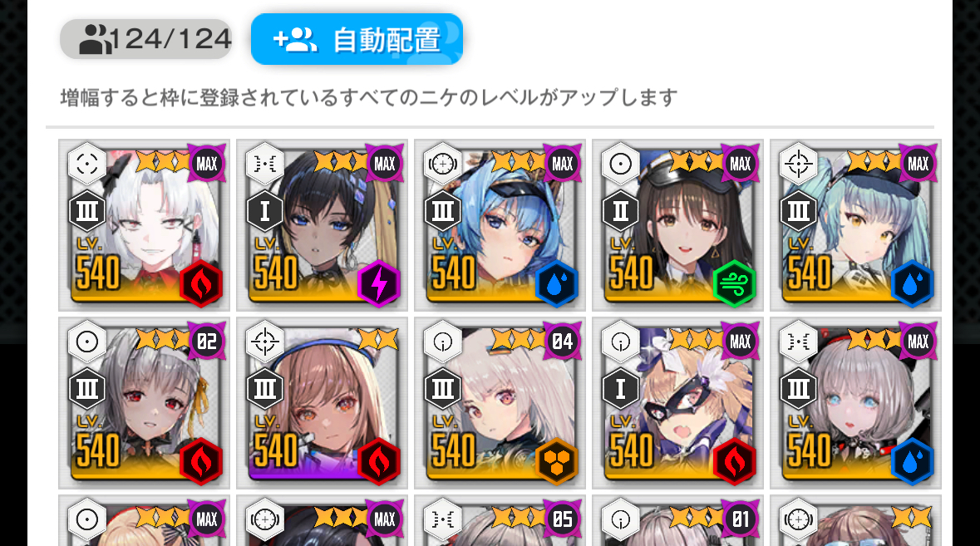The height and width of the screenshot is (546, 980).
Task: Tap the 自動配置 auto-place button
Action: tap(357, 39)
